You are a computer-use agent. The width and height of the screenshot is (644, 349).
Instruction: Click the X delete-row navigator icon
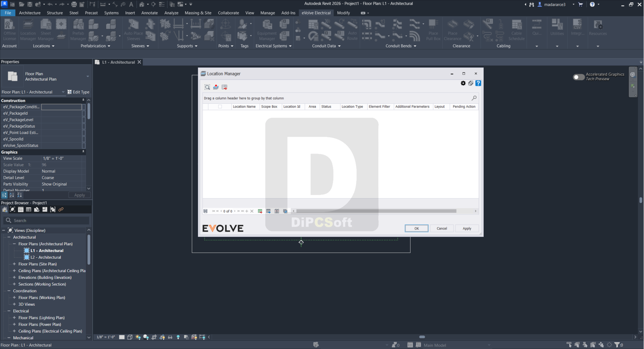point(252,211)
